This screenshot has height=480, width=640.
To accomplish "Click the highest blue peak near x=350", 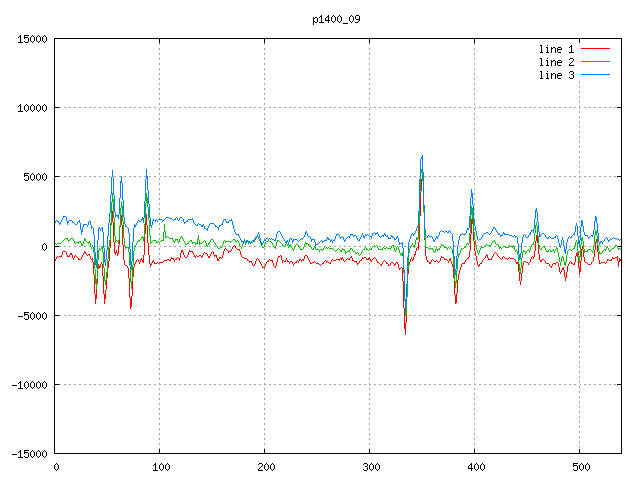I will (422, 157).
